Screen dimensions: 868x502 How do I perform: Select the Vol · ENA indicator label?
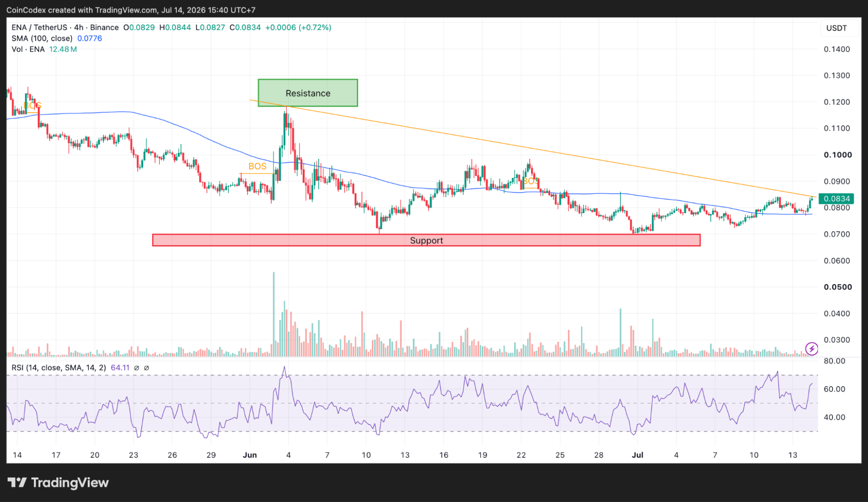(x=28, y=49)
